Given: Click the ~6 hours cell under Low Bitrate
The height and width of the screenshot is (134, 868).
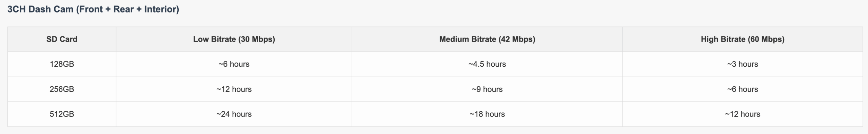Looking at the screenshot, I should (x=234, y=64).
